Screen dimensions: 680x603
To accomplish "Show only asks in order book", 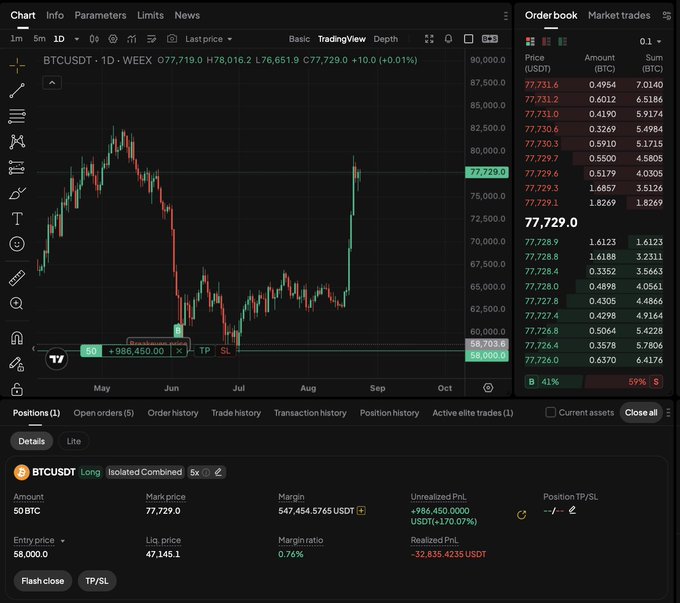I will click(x=546, y=41).
